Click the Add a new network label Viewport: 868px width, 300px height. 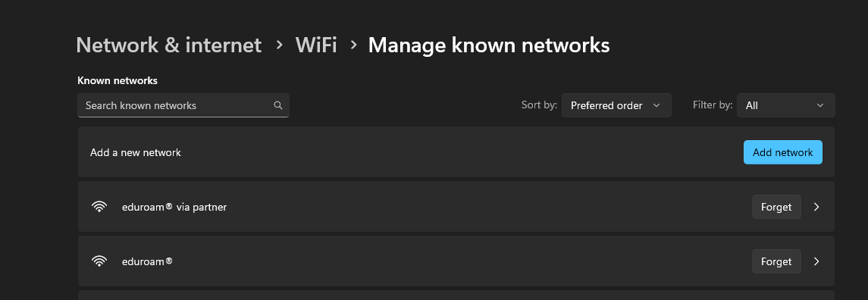[x=136, y=152]
